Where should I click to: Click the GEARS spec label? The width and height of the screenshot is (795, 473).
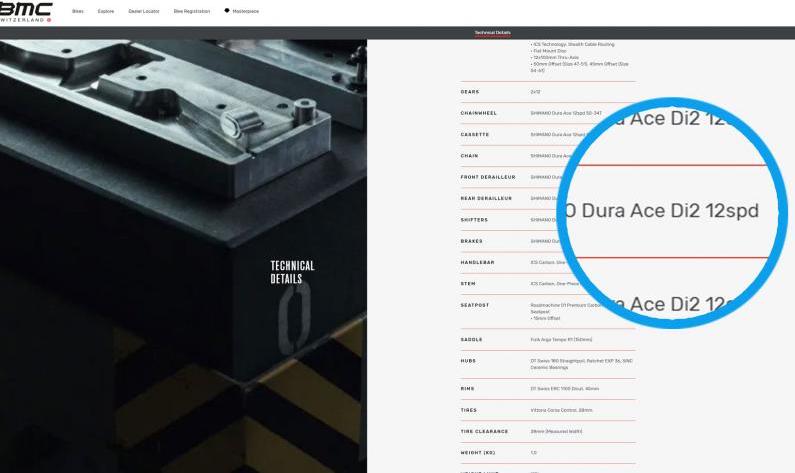pyautogui.click(x=469, y=92)
